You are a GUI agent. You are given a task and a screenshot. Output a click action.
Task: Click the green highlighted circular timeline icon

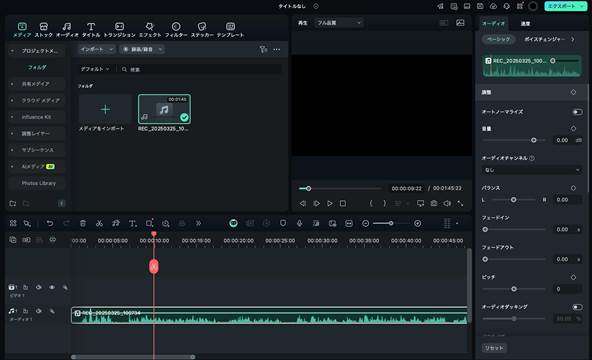(233, 223)
